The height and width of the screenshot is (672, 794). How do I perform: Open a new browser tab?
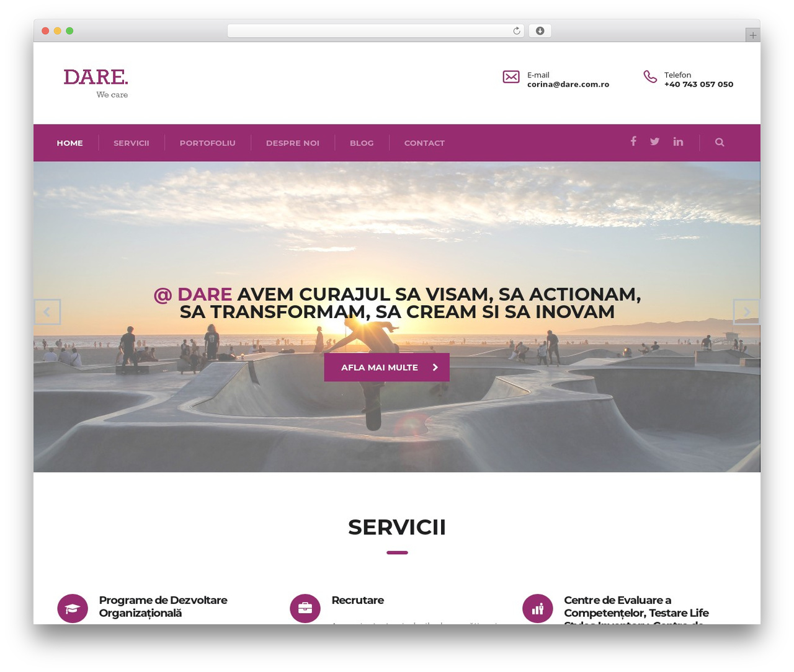click(x=752, y=35)
